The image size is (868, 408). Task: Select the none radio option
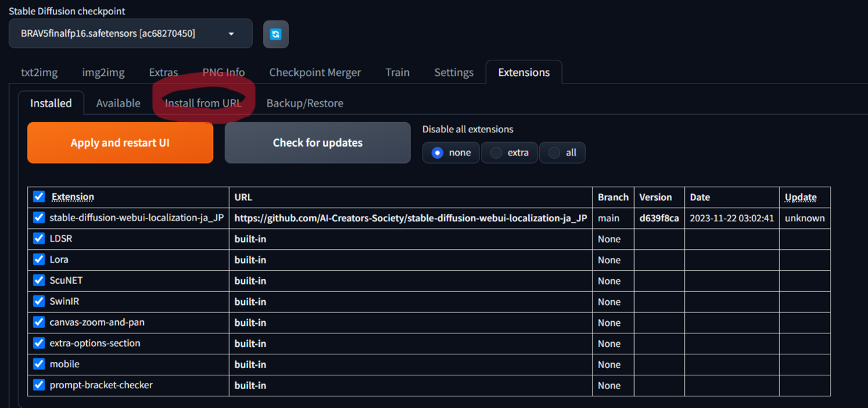[451, 153]
